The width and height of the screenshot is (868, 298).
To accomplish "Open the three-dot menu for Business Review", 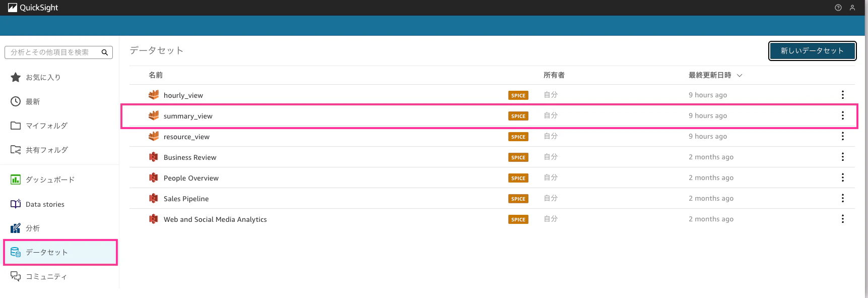I will pos(842,157).
